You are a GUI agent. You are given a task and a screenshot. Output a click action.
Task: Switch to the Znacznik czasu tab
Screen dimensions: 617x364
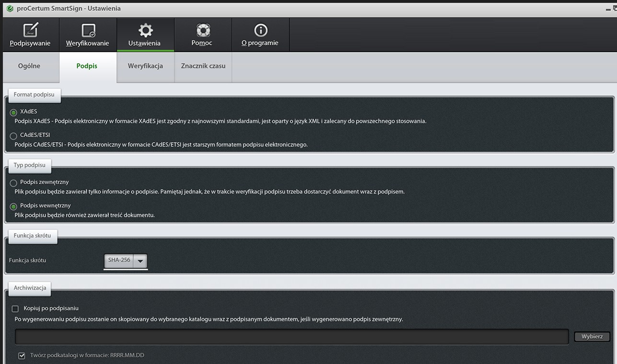(x=203, y=66)
